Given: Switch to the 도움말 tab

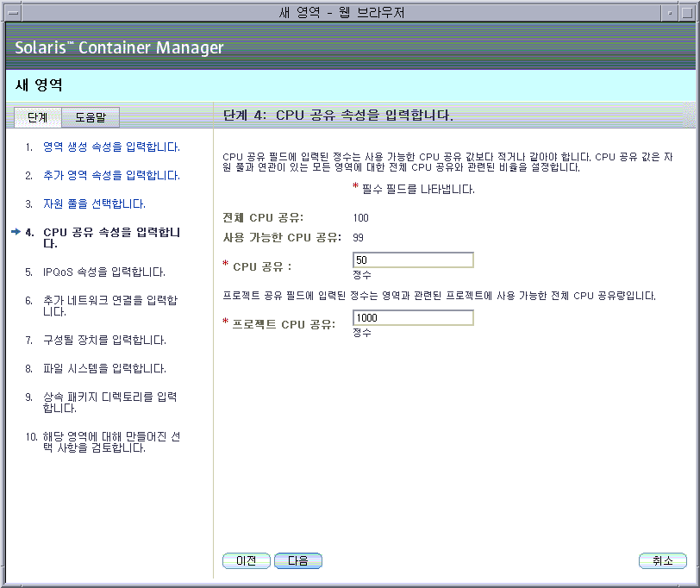Looking at the screenshot, I should (x=91, y=117).
